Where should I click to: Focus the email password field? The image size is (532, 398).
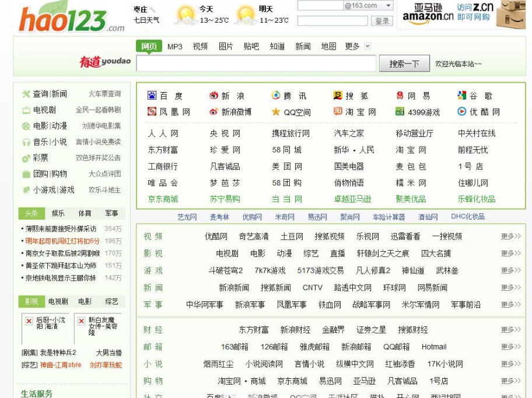[332, 21]
